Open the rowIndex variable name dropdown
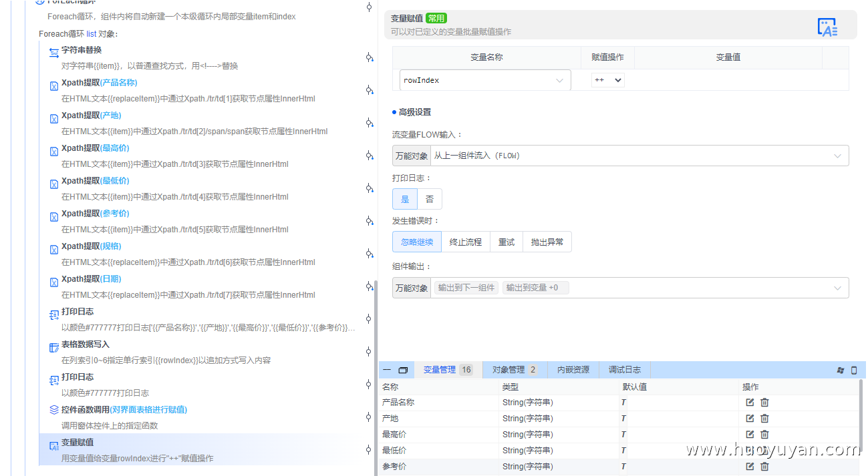The height and width of the screenshot is (476, 868). click(x=485, y=80)
